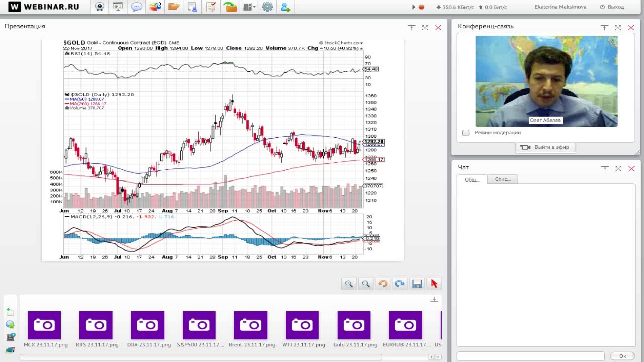Image resolution: width=644 pixels, height=362 pixels.
Task: Click the Ок send button in chat
Action: (x=622, y=356)
